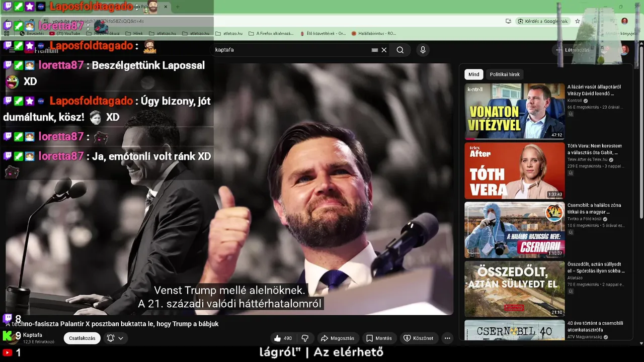Open the three-dot more actions menu
The image size is (644, 362).
click(x=447, y=338)
